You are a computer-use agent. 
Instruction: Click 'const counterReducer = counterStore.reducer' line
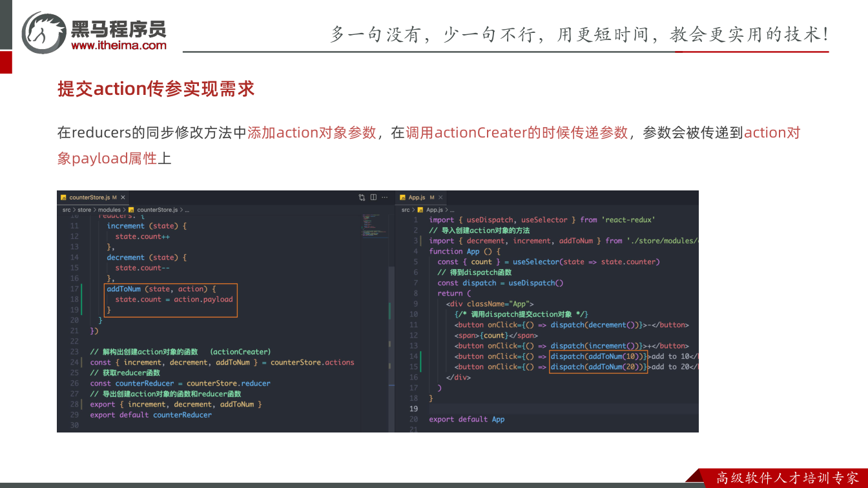[180, 383]
